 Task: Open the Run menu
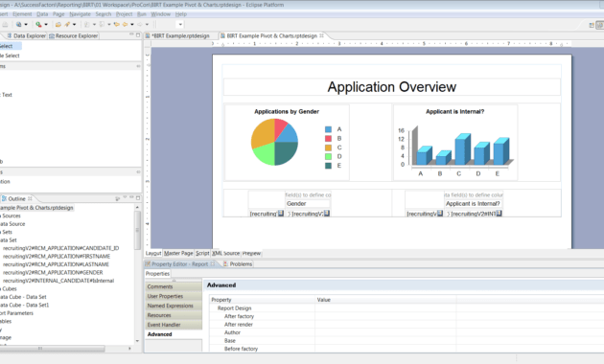pyautogui.click(x=141, y=14)
